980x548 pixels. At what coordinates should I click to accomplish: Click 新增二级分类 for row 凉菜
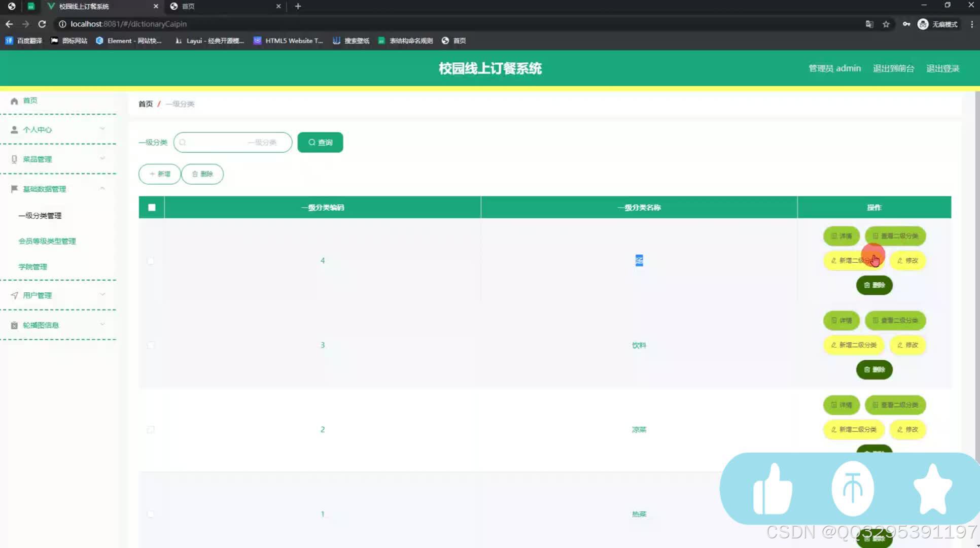(x=854, y=430)
